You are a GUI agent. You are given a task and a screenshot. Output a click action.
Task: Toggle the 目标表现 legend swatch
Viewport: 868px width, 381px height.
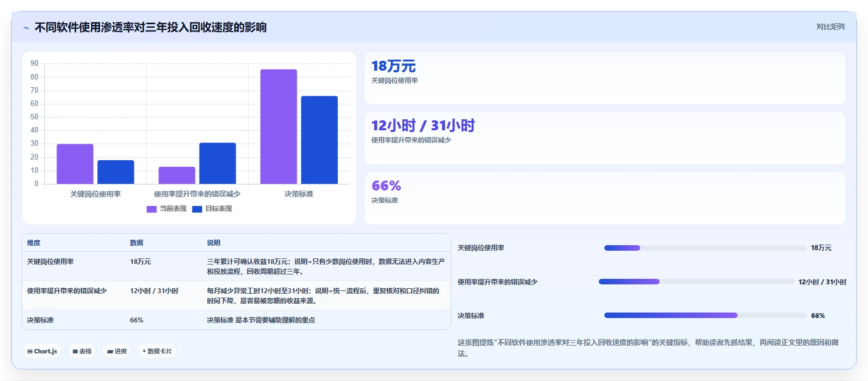(197, 209)
